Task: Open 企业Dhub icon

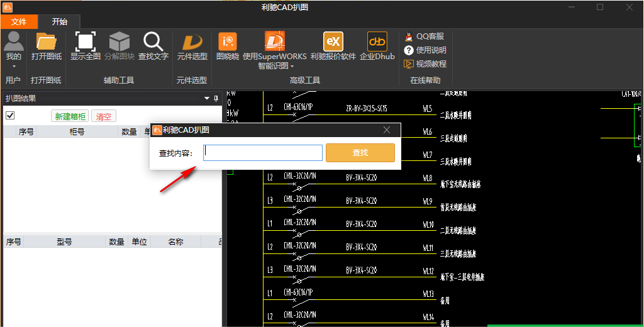Action: click(377, 42)
